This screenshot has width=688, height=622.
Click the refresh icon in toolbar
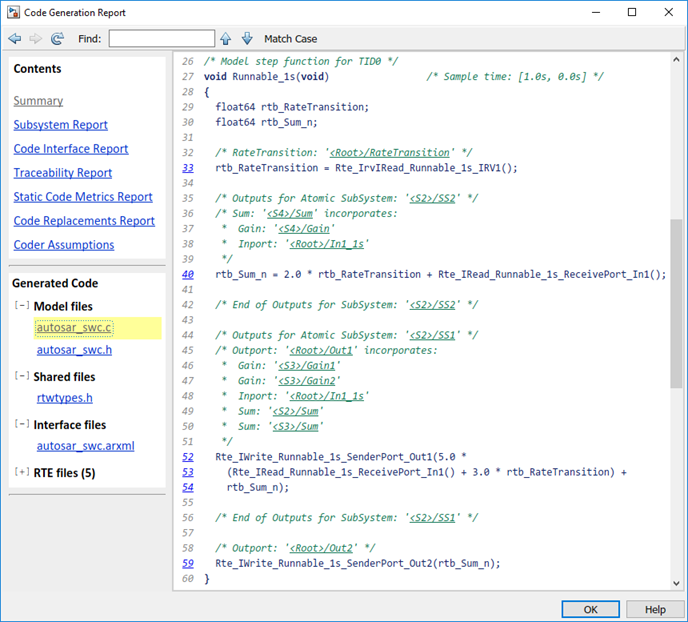coord(57,39)
